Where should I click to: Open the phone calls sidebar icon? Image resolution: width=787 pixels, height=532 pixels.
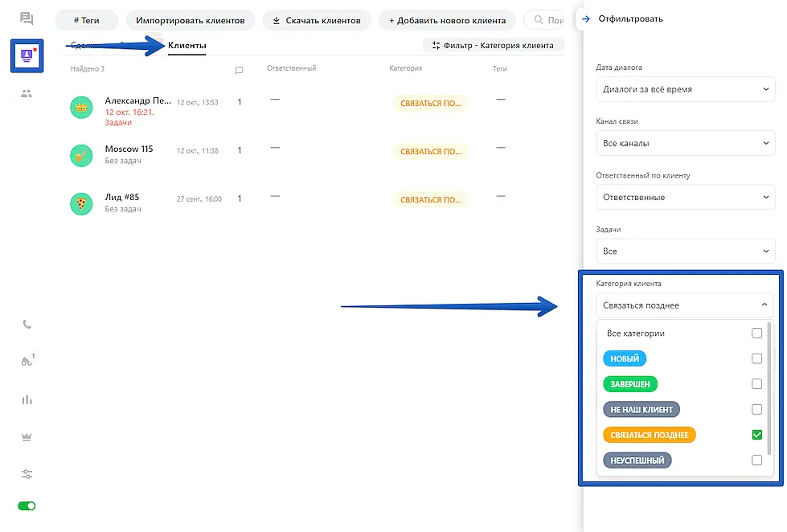click(27, 325)
